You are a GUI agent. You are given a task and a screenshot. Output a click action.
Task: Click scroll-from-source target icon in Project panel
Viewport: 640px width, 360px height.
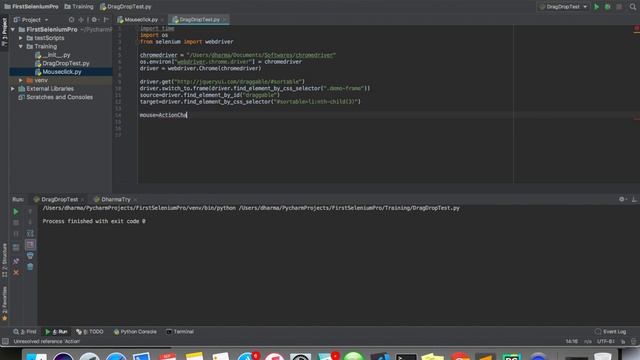click(71, 20)
